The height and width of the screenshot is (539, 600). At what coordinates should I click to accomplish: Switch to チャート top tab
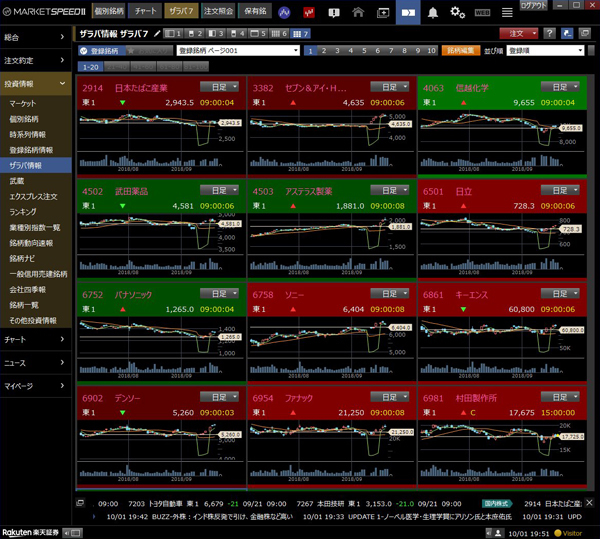[145, 11]
